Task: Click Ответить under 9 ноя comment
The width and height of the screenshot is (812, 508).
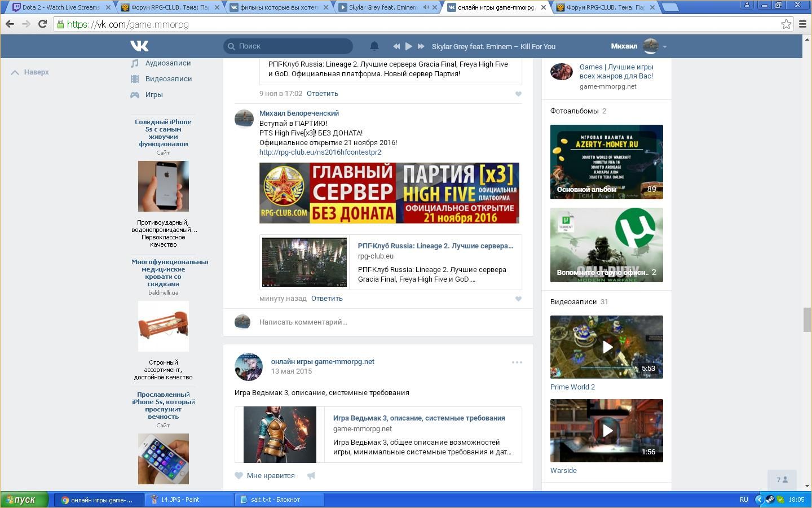Action: point(323,94)
